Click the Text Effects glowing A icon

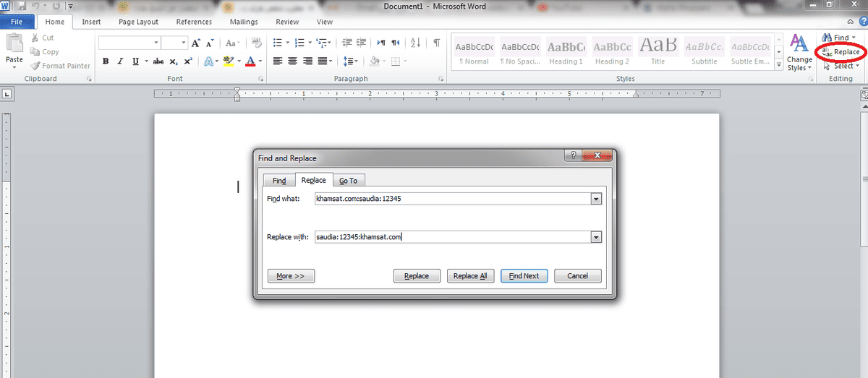tap(209, 61)
